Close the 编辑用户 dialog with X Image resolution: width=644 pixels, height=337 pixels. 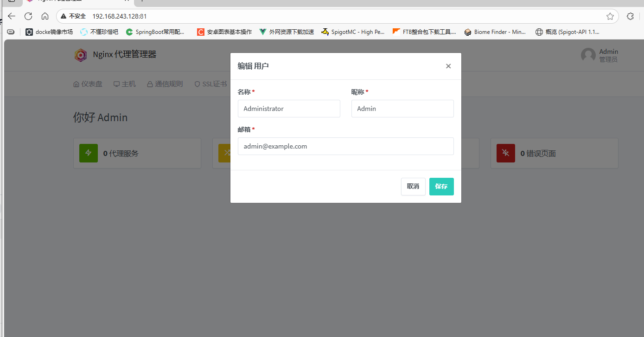pyautogui.click(x=448, y=66)
